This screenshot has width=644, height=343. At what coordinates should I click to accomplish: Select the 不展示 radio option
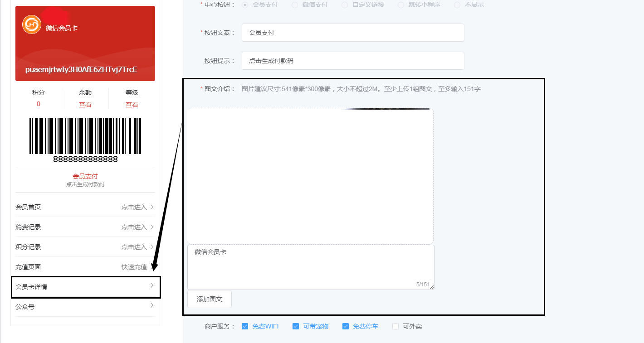click(457, 5)
